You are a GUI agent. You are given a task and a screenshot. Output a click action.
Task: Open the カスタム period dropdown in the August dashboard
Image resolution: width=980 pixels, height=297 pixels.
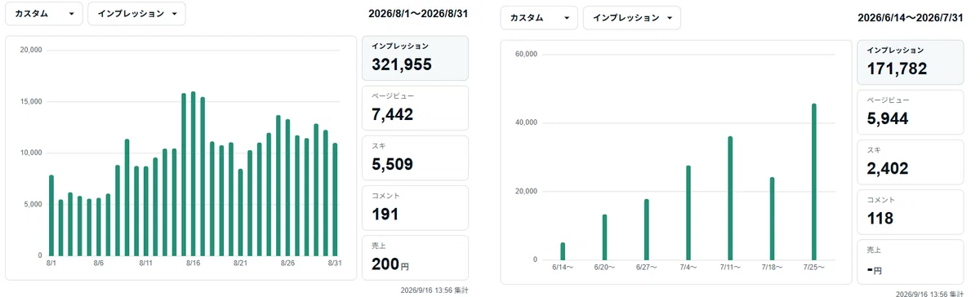[43, 14]
